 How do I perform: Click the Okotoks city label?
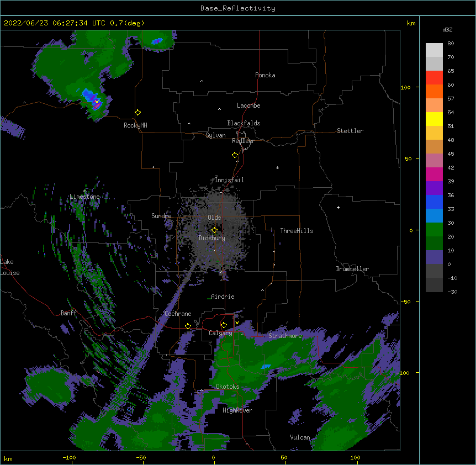[x=228, y=387]
